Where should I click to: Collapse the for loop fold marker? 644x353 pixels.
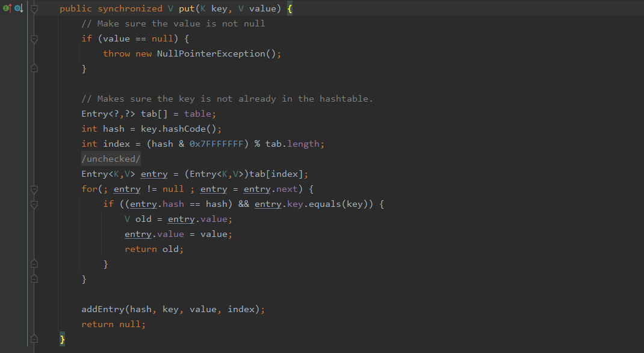[34, 189]
